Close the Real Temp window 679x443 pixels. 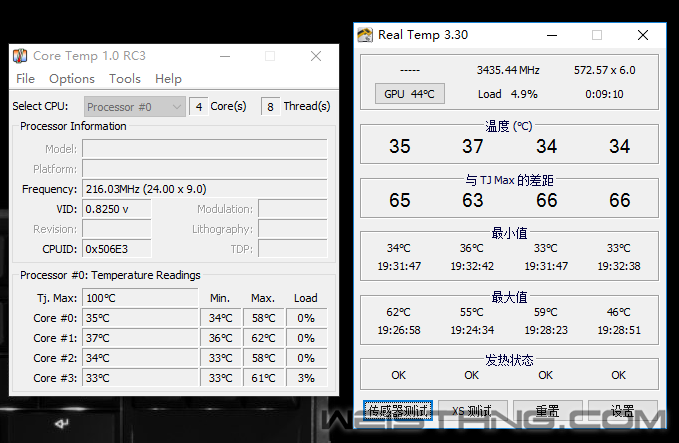(x=643, y=35)
